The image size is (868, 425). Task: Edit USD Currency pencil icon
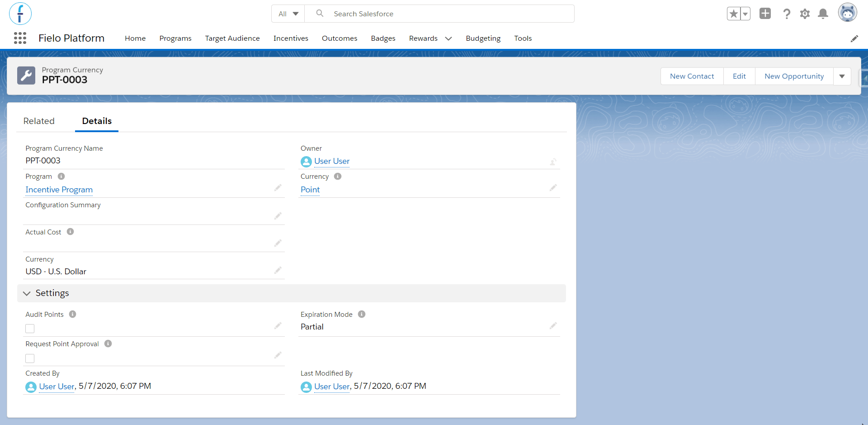[278, 270]
